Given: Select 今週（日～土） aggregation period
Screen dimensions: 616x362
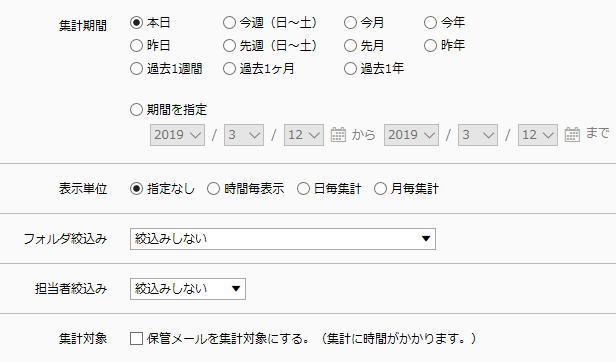Looking at the screenshot, I should pyautogui.click(x=229, y=22).
